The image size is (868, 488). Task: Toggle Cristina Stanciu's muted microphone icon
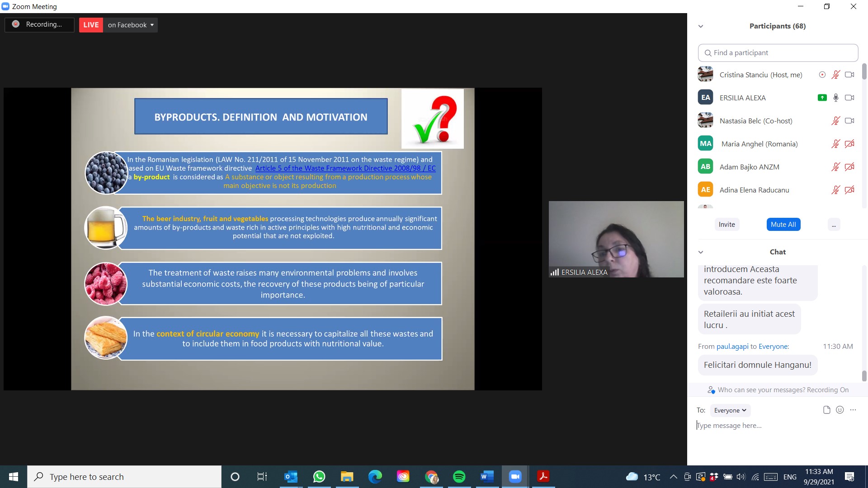pyautogui.click(x=835, y=75)
